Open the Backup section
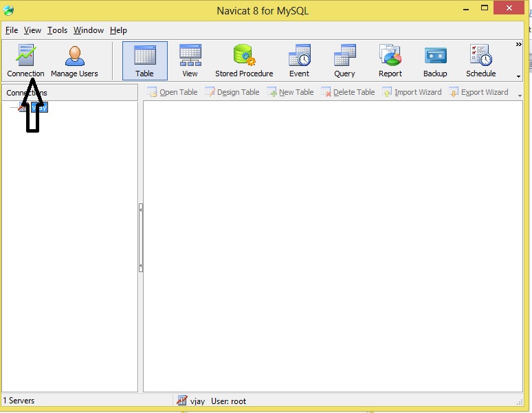 click(435, 61)
